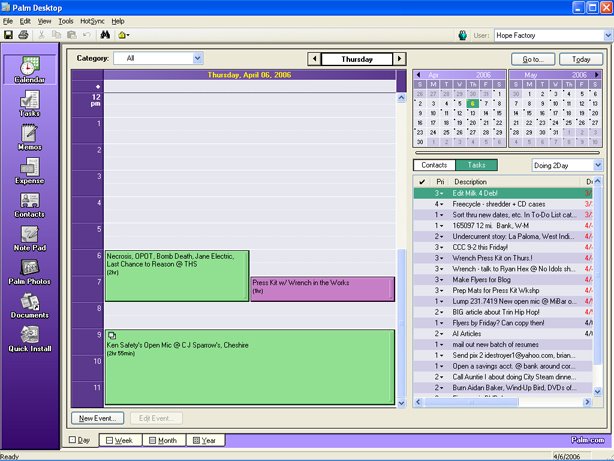Open the Contacts module in sidebar
This screenshot has width=614, height=461.
[30, 204]
